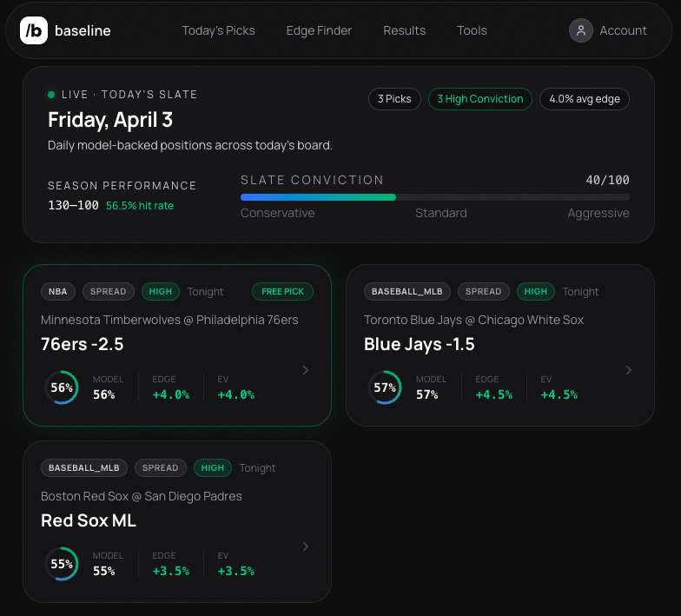The image size is (681, 616).
Task: Click BASEBALL_MLB tag on Blue Jays card
Action: point(407,292)
